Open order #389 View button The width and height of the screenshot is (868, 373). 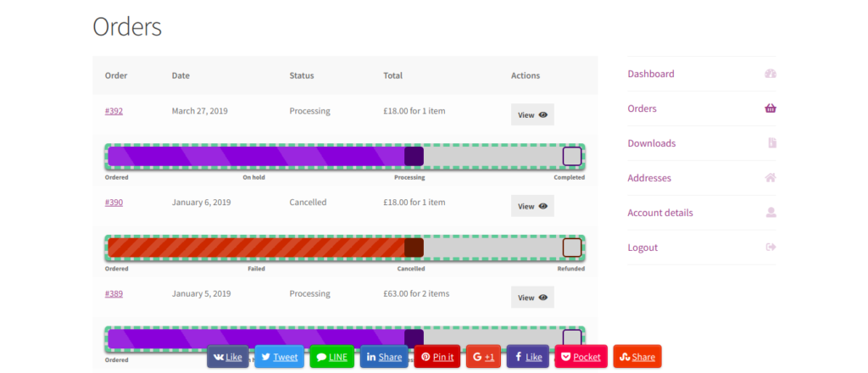(x=532, y=298)
